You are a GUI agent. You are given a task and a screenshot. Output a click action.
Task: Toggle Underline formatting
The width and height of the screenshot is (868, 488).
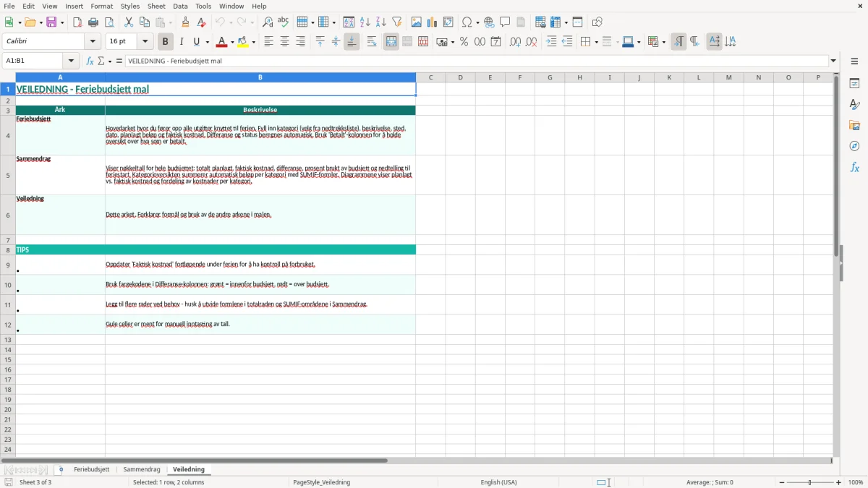coord(197,42)
